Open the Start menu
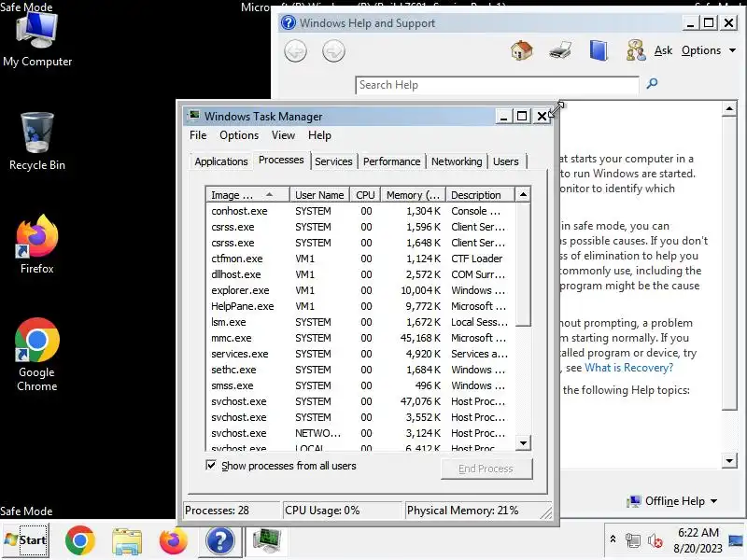The height and width of the screenshot is (560, 747). coord(25,540)
